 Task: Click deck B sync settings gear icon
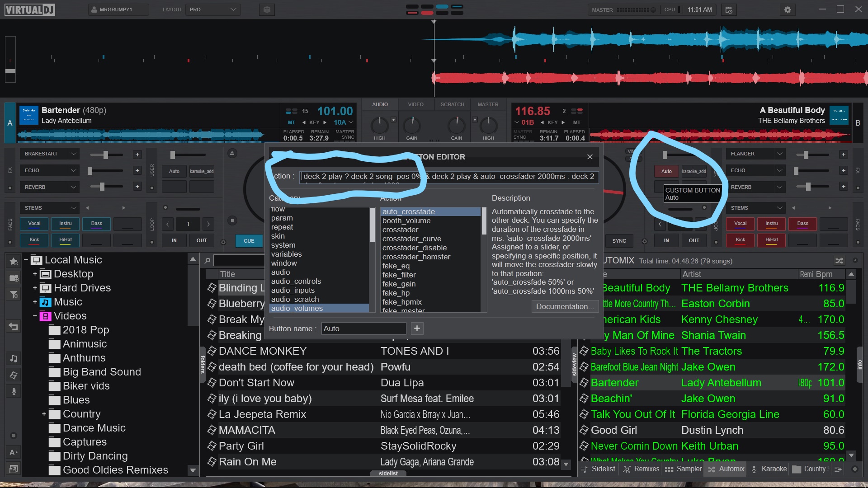[645, 242]
